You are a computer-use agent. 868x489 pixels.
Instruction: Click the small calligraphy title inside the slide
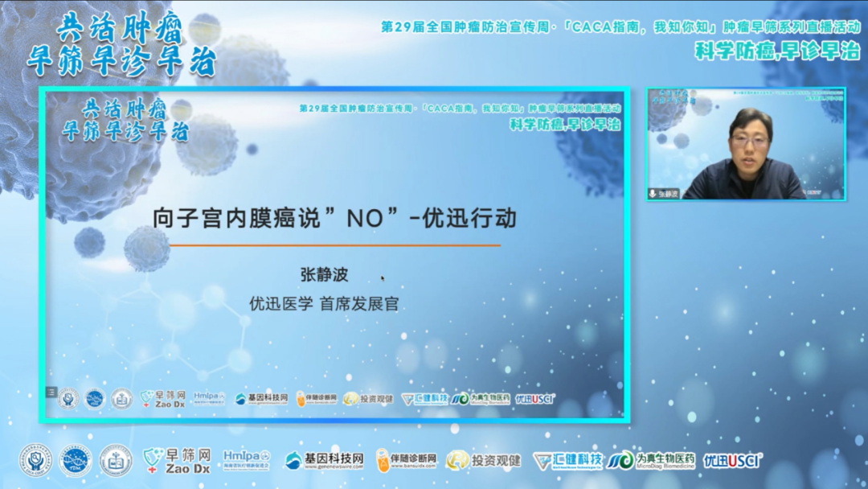click(x=125, y=121)
